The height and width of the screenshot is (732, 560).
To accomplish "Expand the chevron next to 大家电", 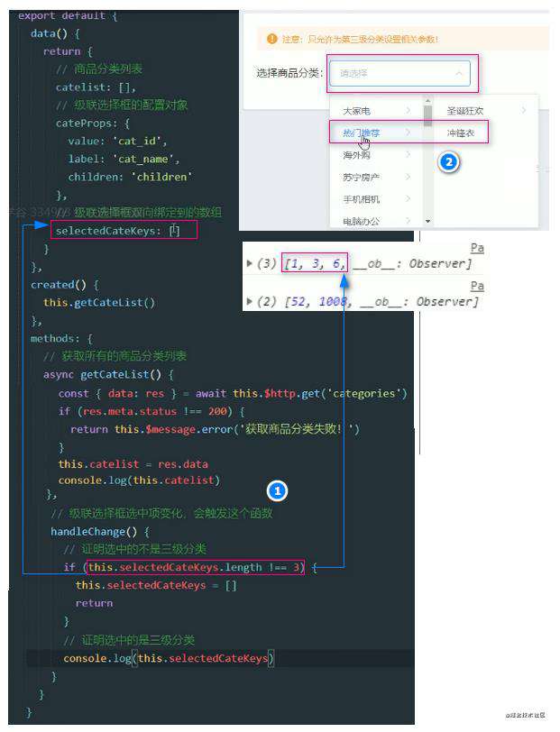I will coord(409,110).
